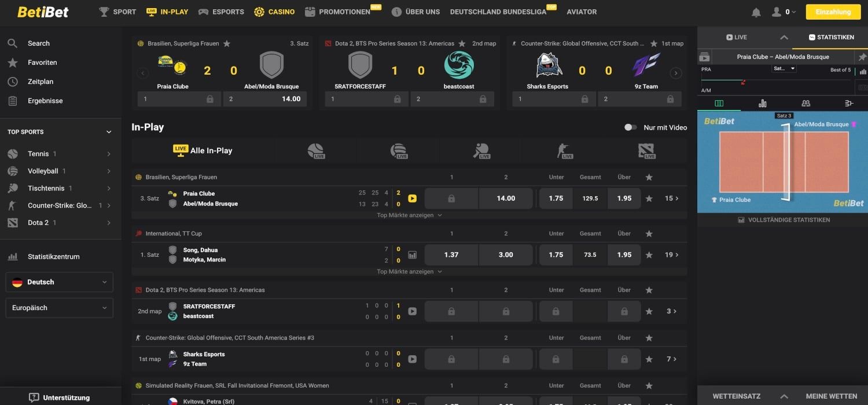Show bar chart stats view in panel
868x405 pixels.
point(762,104)
